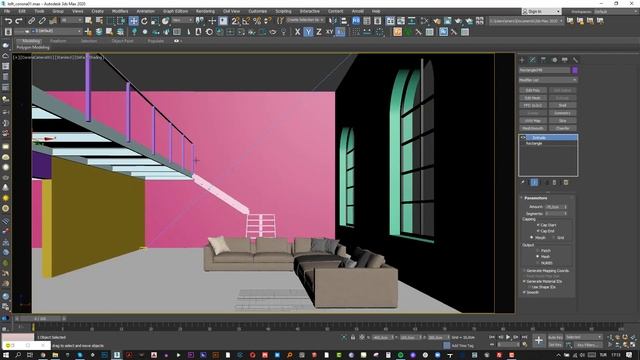Toggle Use Shape IDs checkbox
Screen dimensions: 640x360
pyautogui.click(x=529, y=287)
